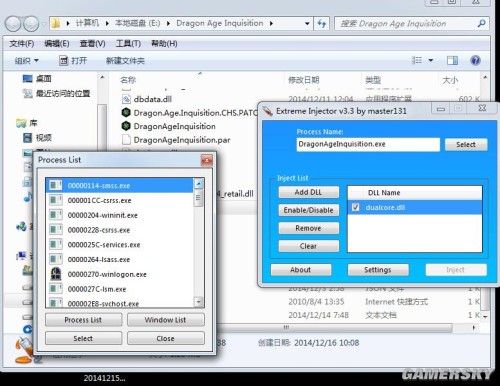Sort by the 名称 column header
500x386 pixels.
[128, 80]
